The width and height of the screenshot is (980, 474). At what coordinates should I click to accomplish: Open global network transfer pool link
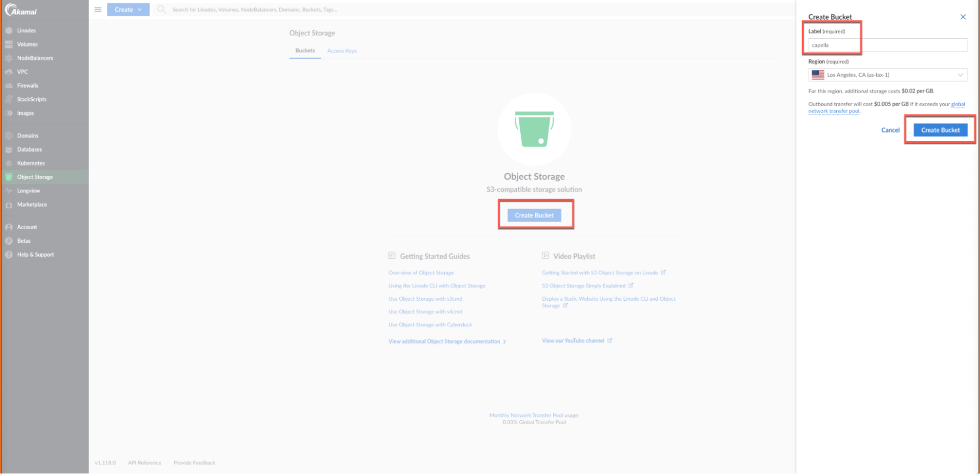[833, 111]
